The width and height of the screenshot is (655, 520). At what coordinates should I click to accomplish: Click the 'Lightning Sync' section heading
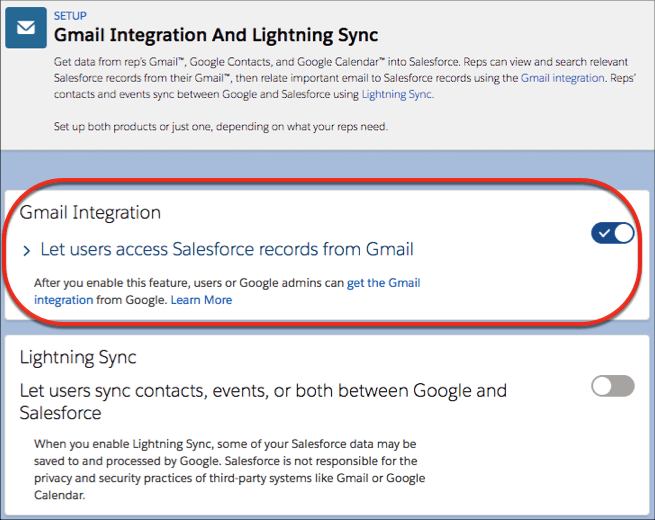[78, 358]
